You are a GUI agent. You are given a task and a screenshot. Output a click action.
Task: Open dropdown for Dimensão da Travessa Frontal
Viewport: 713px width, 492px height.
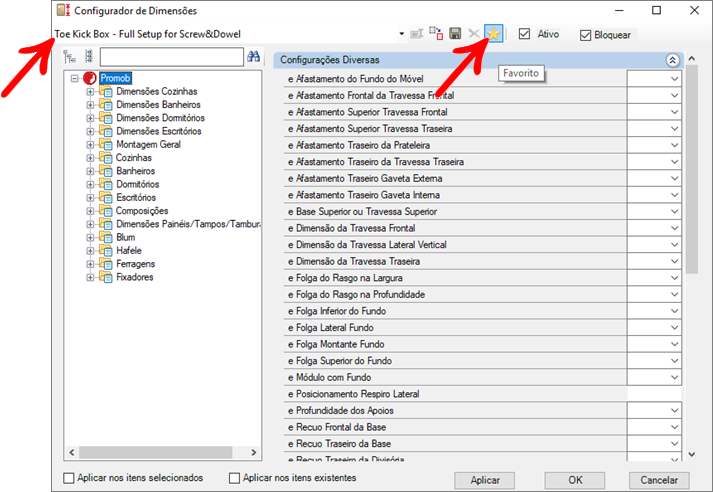point(674,228)
